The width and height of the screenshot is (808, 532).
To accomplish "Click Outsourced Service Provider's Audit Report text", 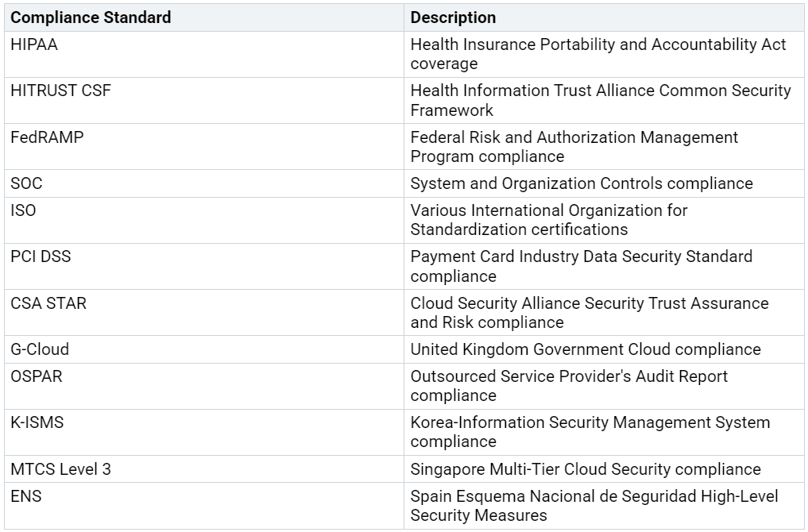I will point(569,386).
